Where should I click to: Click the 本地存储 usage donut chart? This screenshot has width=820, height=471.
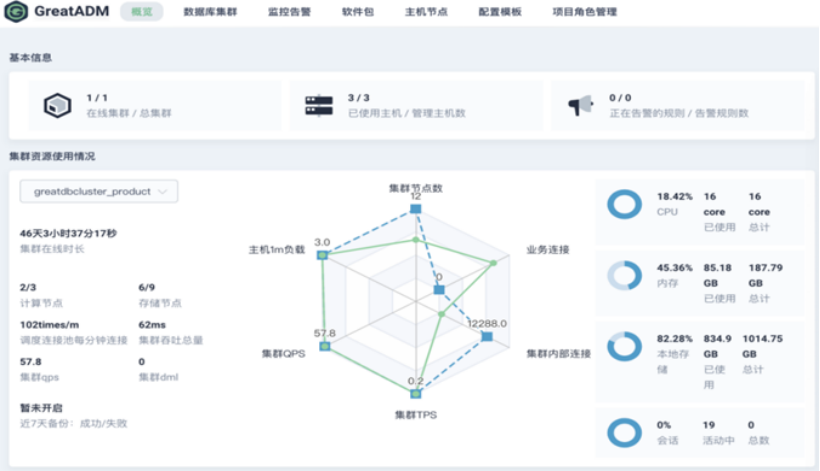(624, 347)
